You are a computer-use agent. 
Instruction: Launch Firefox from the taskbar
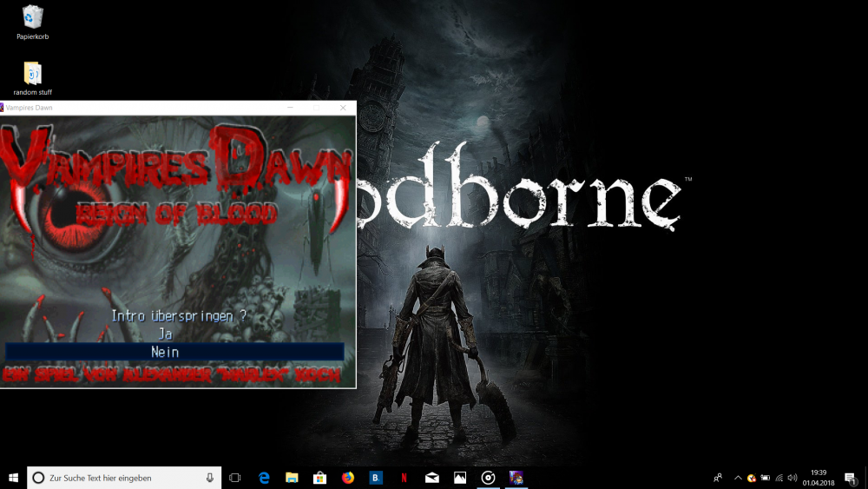pyautogui.click(x=348, y=478)
